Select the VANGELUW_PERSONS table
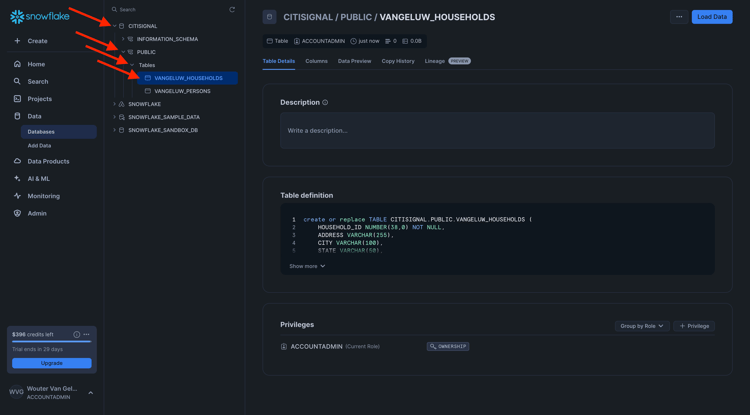Image resolution: width=750 pixels, height=415 pixels. (182, 91)
